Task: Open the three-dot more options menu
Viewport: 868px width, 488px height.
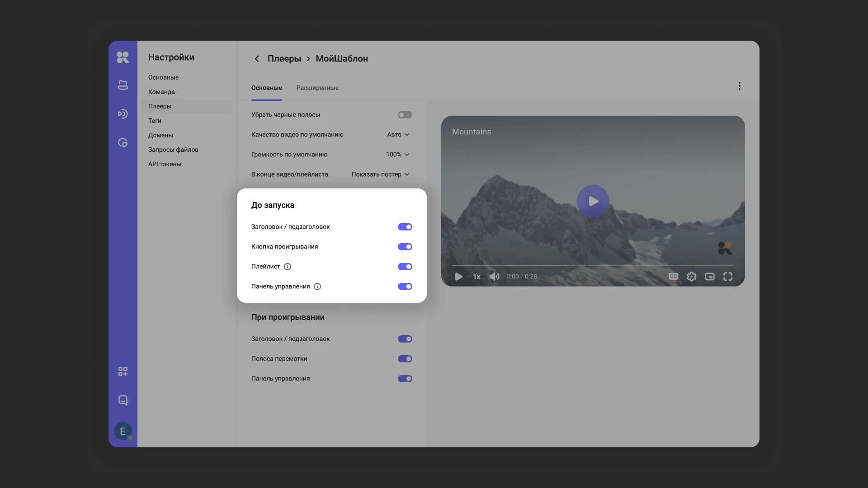Action: pyautogui.click(x=740, y=86)
